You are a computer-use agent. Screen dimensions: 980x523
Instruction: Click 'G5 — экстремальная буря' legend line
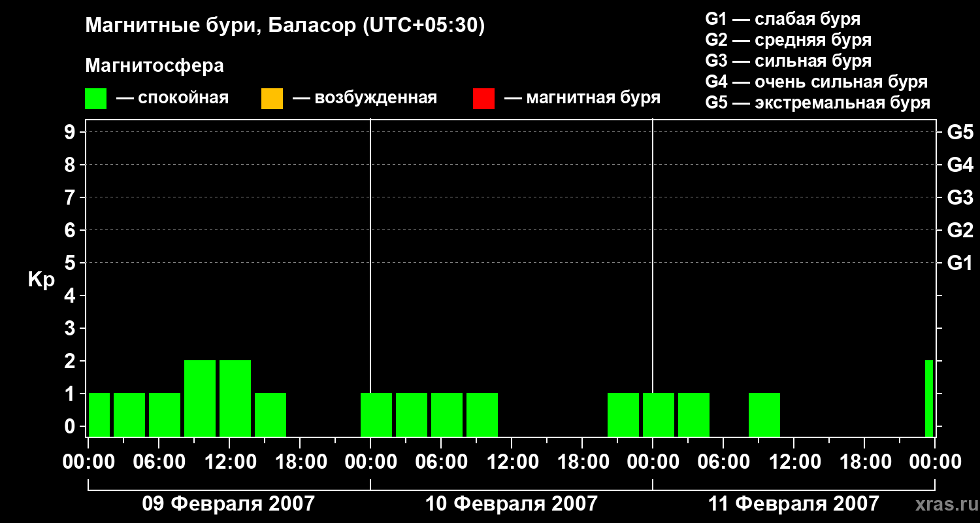click(x=818, y=103)
